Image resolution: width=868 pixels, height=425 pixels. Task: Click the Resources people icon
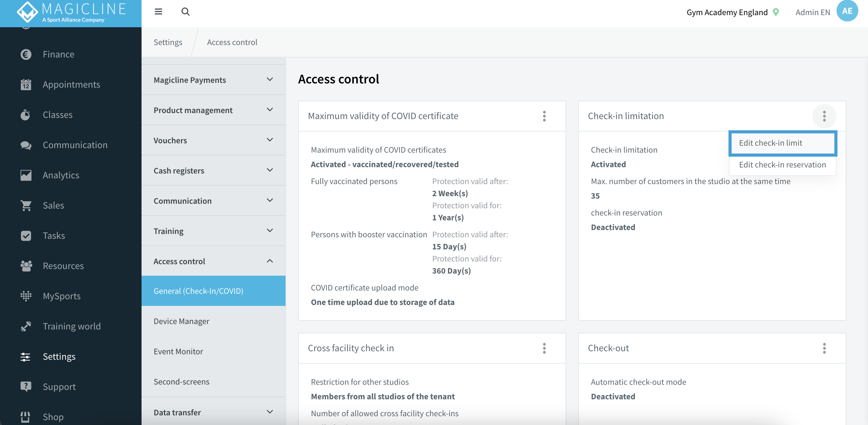(x=26, y=266)
